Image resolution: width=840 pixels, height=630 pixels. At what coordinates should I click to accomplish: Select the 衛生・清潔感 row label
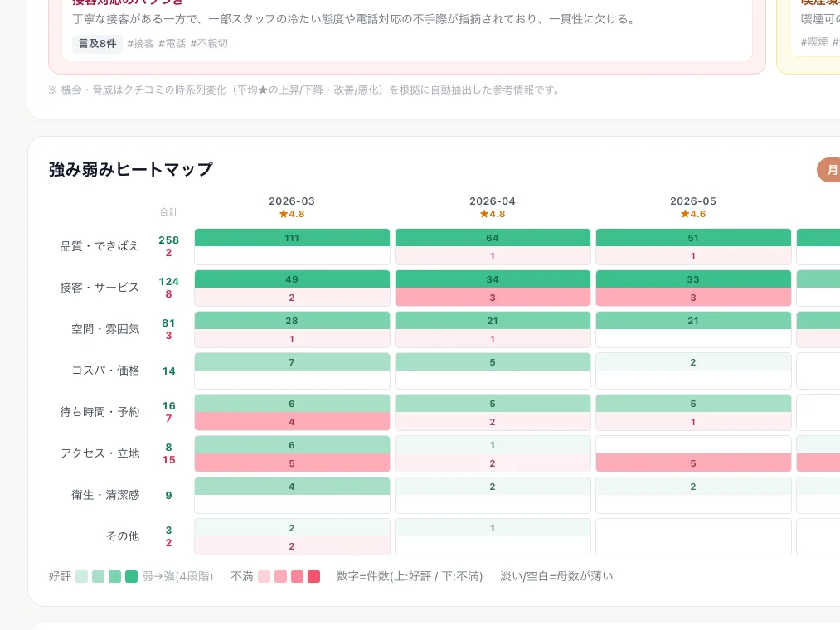105,494
